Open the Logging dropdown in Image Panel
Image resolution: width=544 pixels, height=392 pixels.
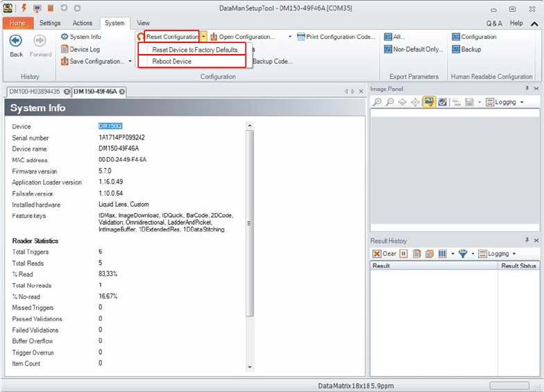pyautogui.click(x=504, y=102)
